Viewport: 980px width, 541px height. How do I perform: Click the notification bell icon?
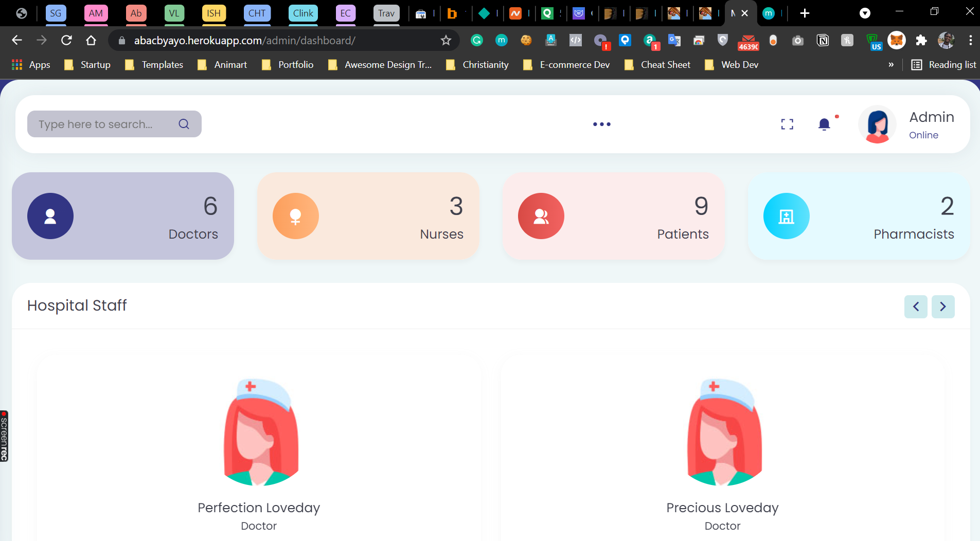(824, 124)
